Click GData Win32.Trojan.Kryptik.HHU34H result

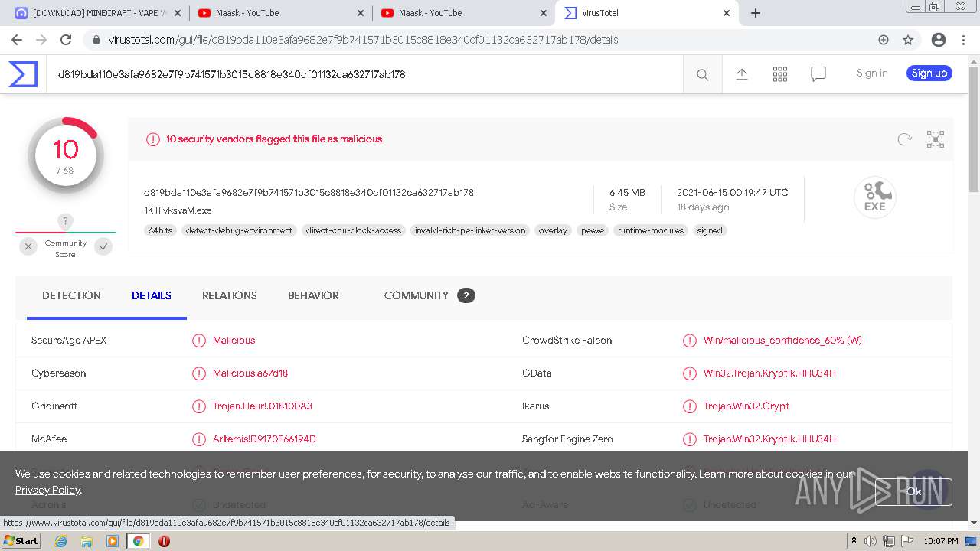pyautogui.click(x=769, y=373)
